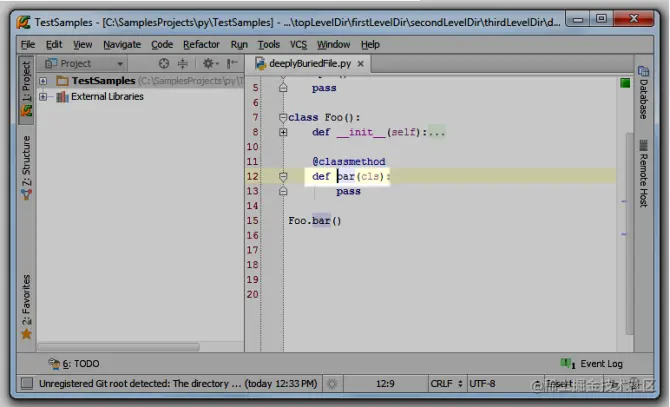Viewport: 670px width, 407px height.
Task: Expand the External Libraries node
Action: (43, 97)
